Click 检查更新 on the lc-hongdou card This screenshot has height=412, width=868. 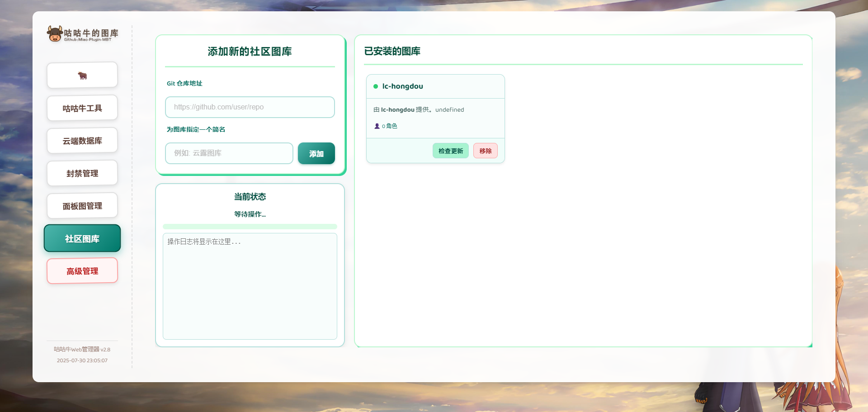click(x=450, y=151)
